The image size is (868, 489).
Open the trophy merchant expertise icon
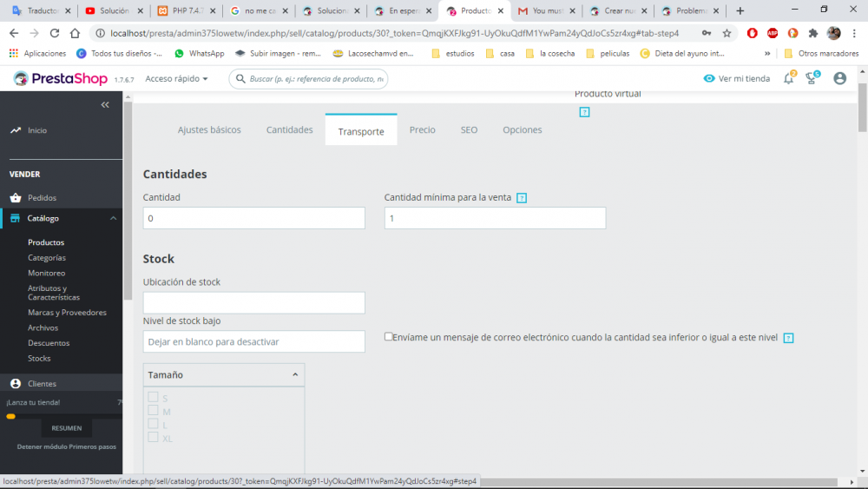(812, 79)
